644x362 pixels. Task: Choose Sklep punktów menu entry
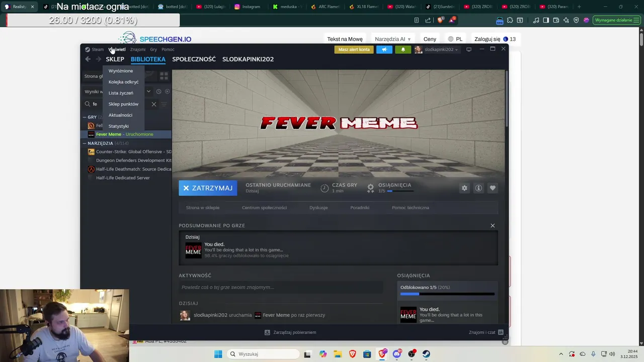pyautogui.click(x=123, y=104)
